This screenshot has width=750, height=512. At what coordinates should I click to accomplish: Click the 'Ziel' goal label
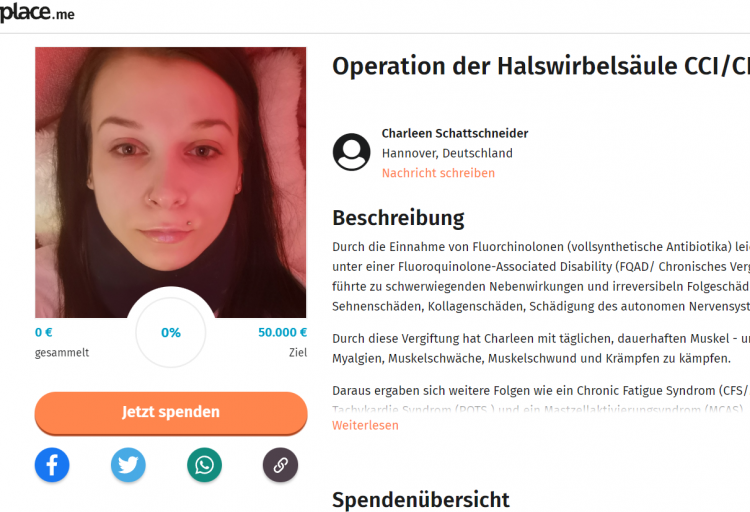(298, 352)
